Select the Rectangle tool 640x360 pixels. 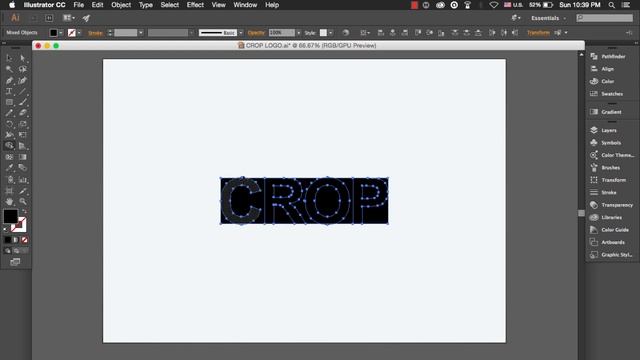(9, 102)
